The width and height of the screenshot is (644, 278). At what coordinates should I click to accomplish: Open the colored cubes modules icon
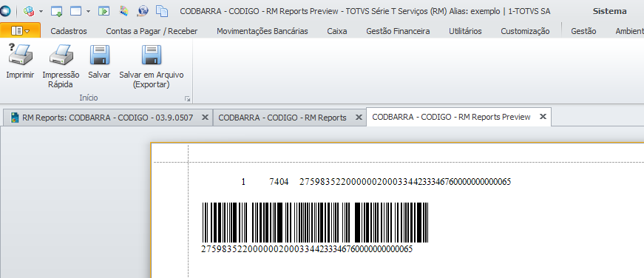click(x=28, y=11)
